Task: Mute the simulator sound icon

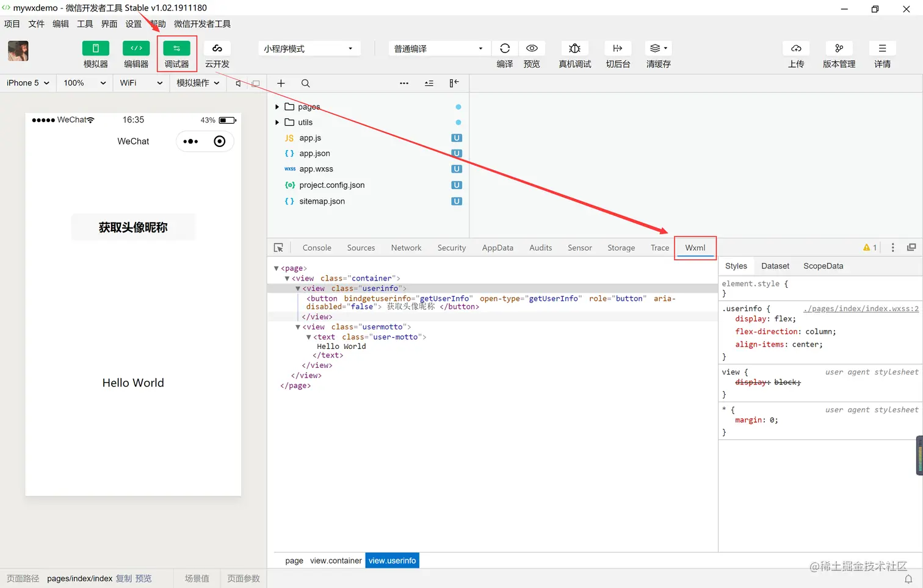Action: point(239,84)
